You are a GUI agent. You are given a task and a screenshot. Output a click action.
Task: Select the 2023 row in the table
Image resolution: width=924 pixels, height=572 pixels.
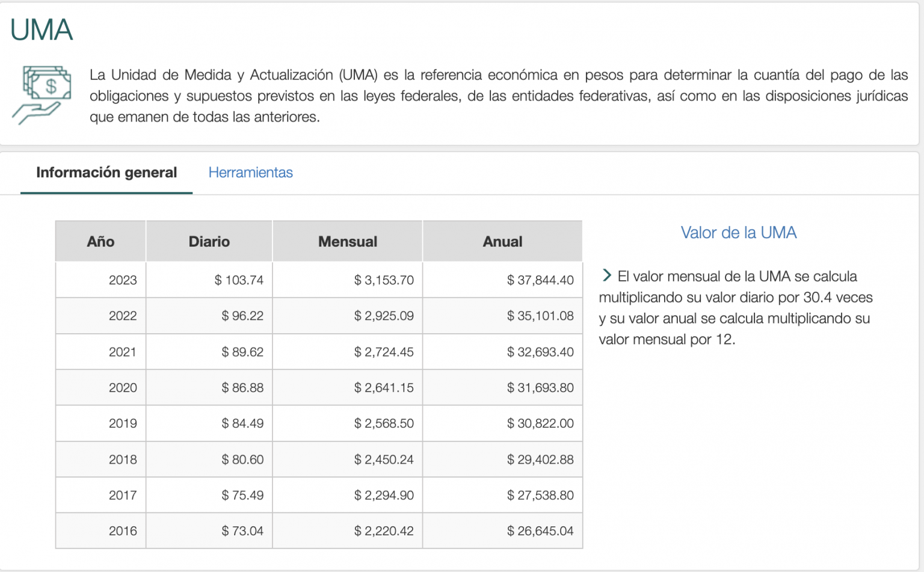pyautogui.click(x=123, y=279)
